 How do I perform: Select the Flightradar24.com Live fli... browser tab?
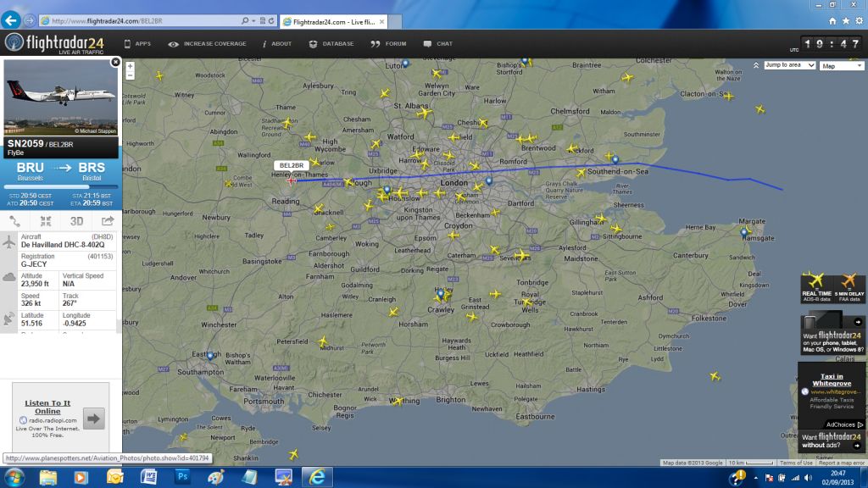pyautogui.click(x=334, y=21)
